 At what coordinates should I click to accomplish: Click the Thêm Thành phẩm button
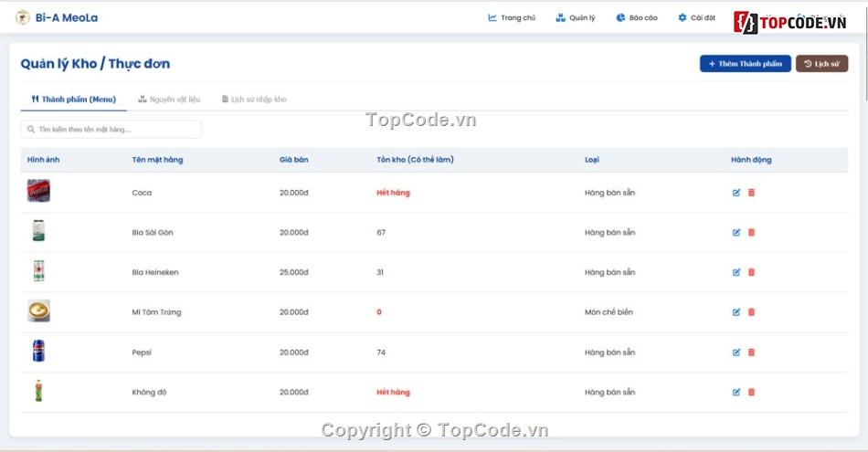[x=745, y=64]
